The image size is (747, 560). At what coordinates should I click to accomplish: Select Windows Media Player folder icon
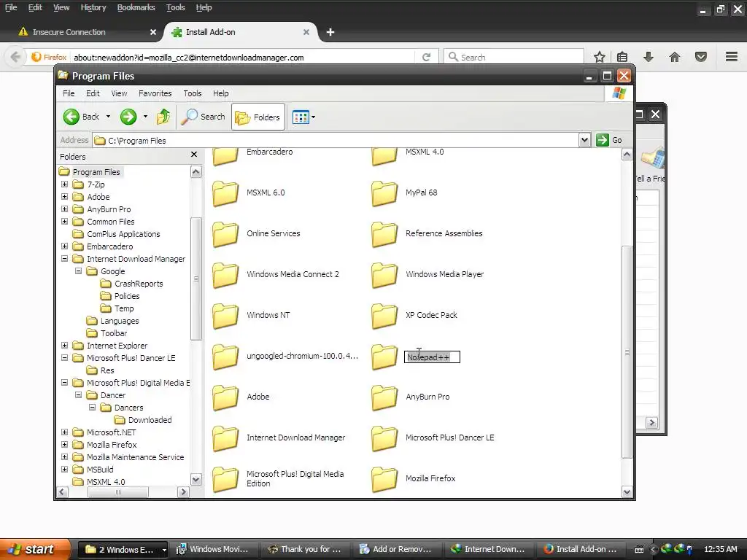(x=384, y=275)
